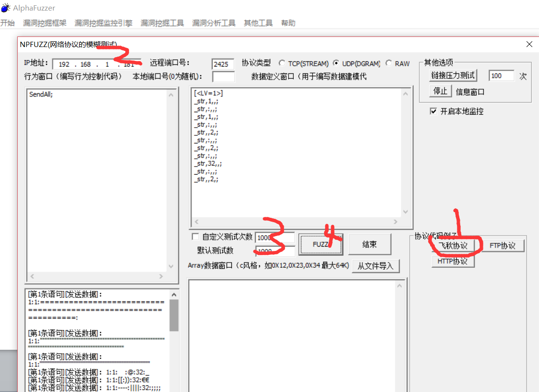Viewport: 539px width, 392px height.
Task: Click the 信息窗口 label
Action: tap(470, 92)
